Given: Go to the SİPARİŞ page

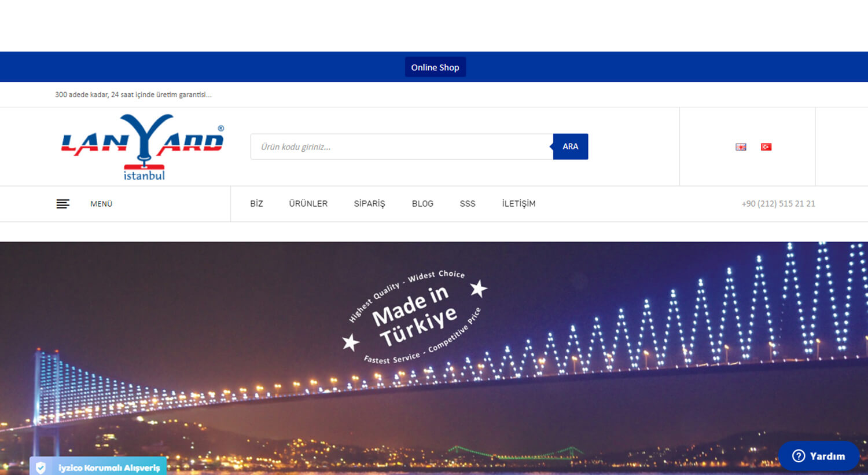Looking at the screenshot, I should [x=369, y=204].
